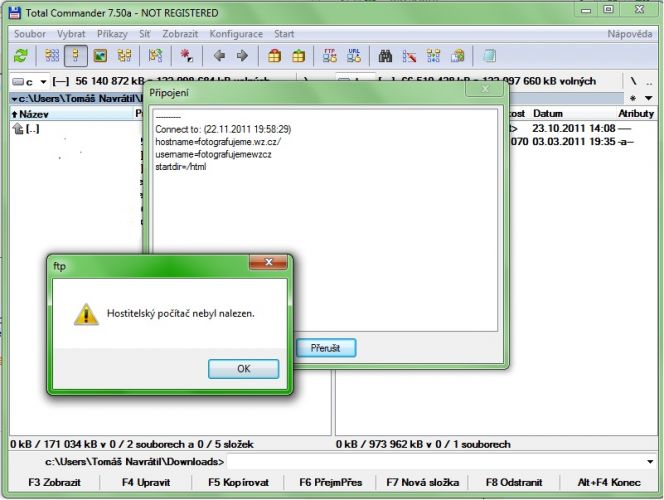Open the Vybrat menu
664x500 pixels.
tap(71, 34)
